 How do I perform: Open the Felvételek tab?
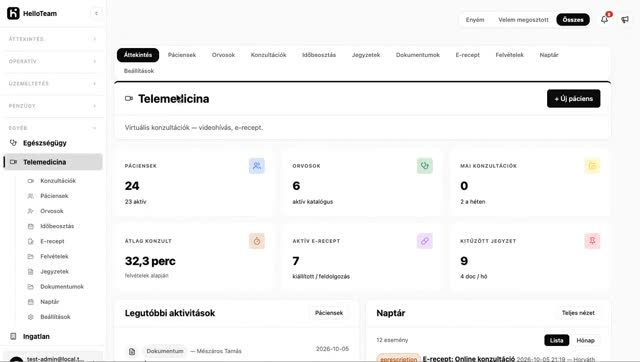[509, 55]
